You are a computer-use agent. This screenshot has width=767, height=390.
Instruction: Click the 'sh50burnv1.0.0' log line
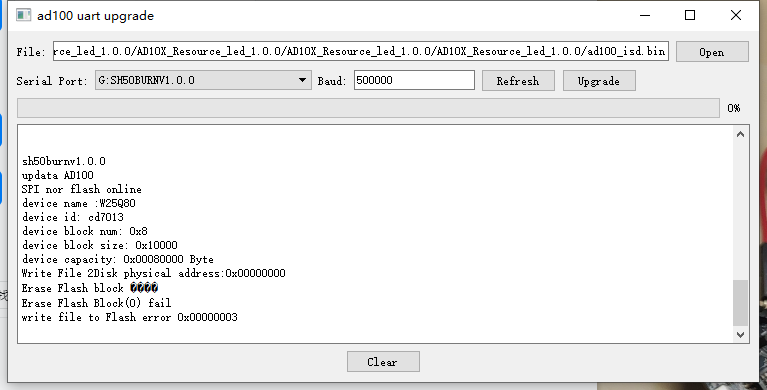point(64,161)
